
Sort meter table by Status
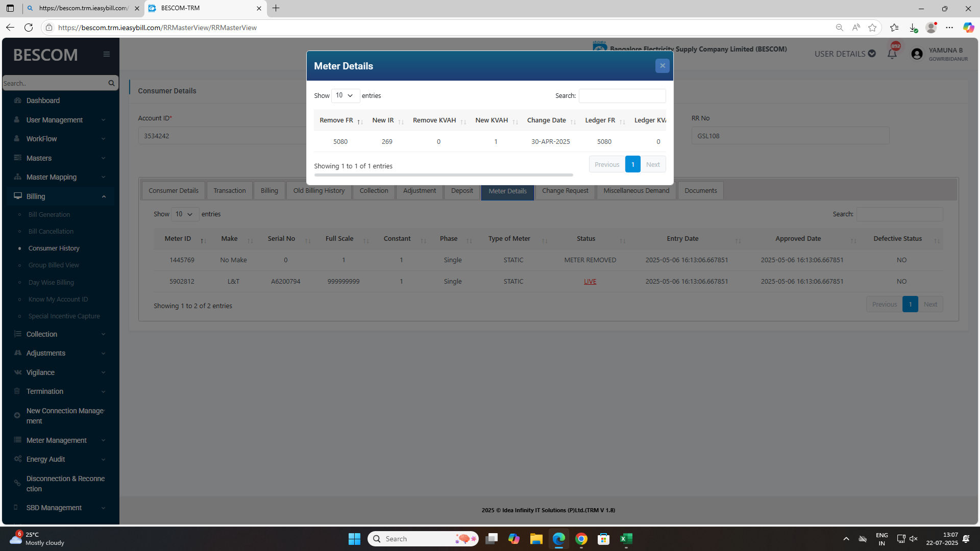[x=590, y=239]
